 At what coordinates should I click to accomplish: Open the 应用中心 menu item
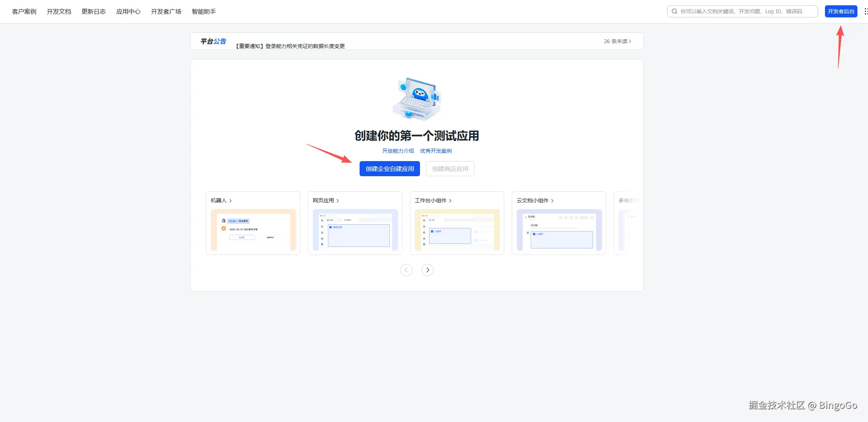point(128,11)
